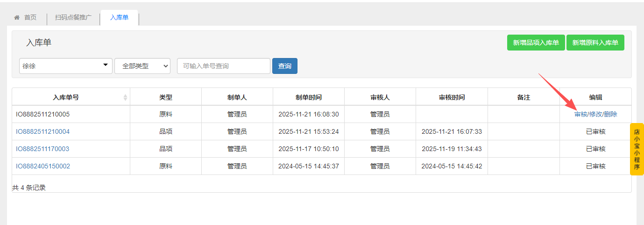Click the 审核时间 column header

click(x=452, y=97)
